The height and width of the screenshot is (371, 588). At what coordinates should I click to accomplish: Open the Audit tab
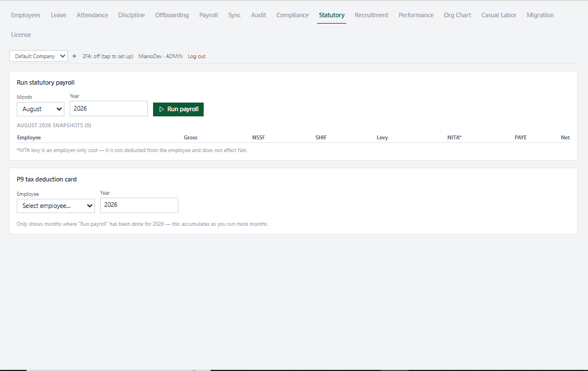coord(258,15)
